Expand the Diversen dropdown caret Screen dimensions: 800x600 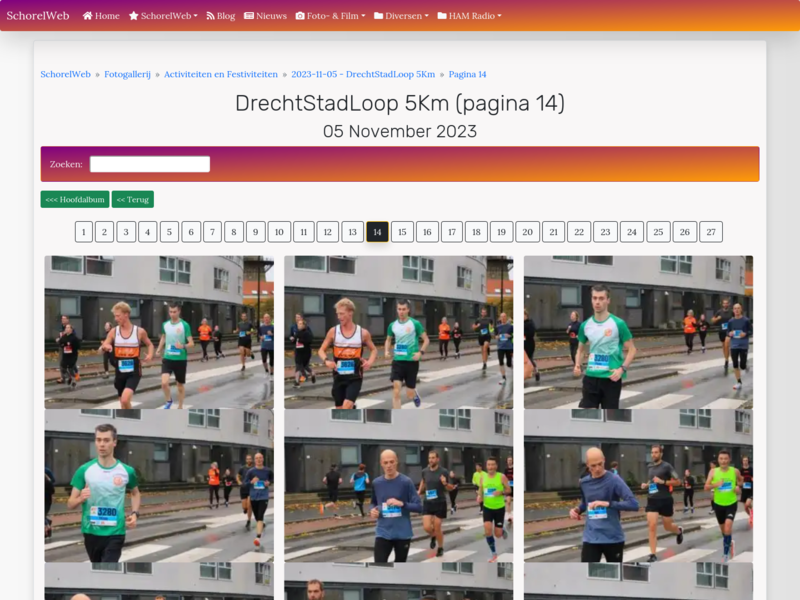coord(427,16)
